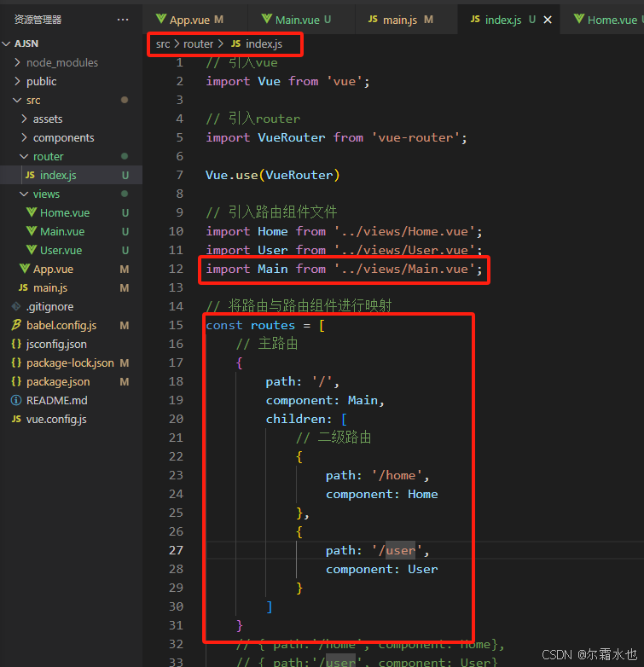Click the Babel icon beside babel.config.js
The width and height of the screenshot is (644, 667).
click(x=16, y=325)
